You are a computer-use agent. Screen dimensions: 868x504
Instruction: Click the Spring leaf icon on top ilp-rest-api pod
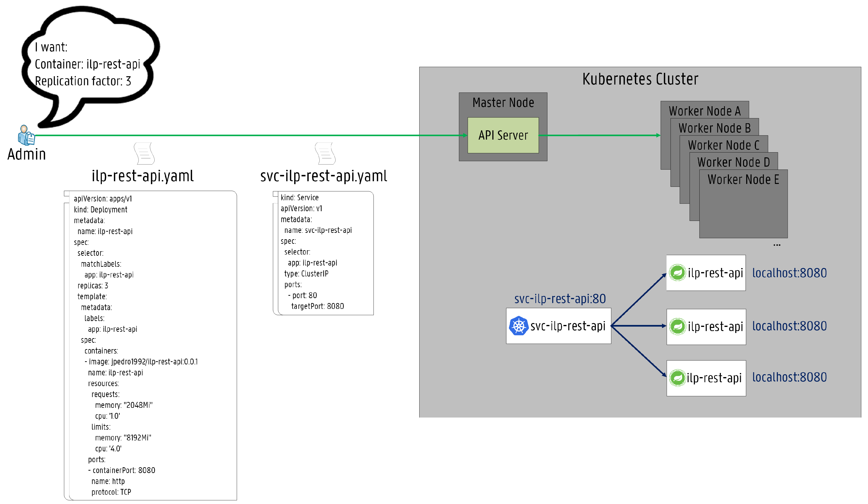(677, 273)
